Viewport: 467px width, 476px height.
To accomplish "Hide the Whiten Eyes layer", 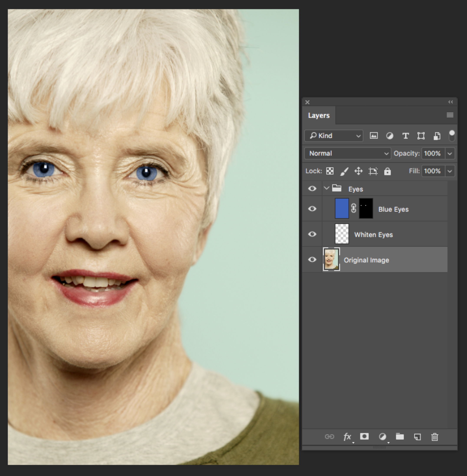I will [x=312, y=234].
